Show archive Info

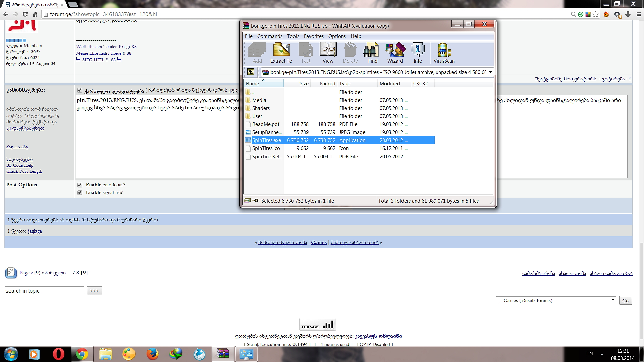tap(418, 53)
